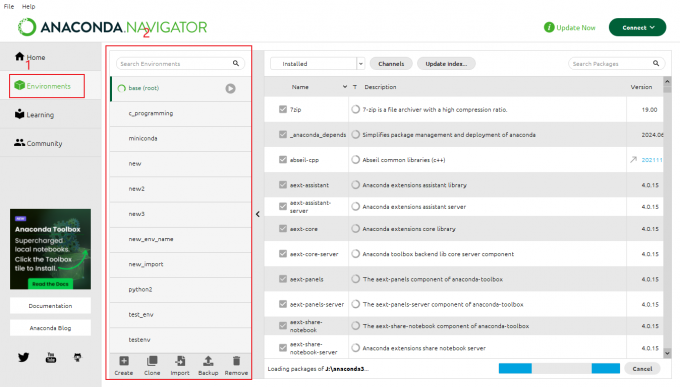Toggle the aext-share-notebook checkbox
This screenshot has width=680, height=387.
pos(283,326)
